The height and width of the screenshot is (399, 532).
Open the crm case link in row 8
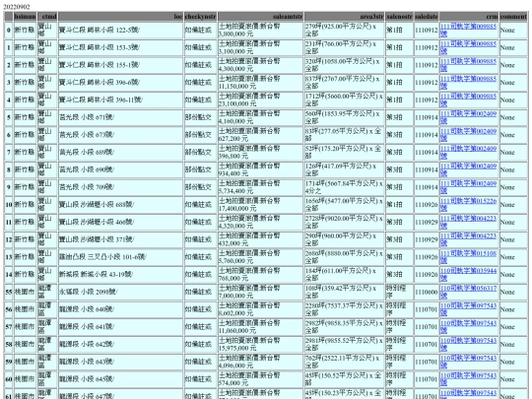click(x=468, y=169)
